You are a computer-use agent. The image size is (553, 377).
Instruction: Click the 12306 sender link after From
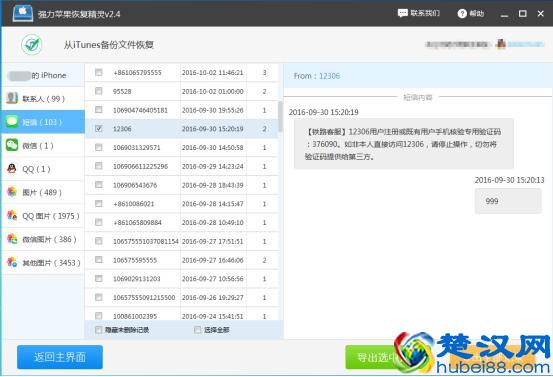pos(329,76)
